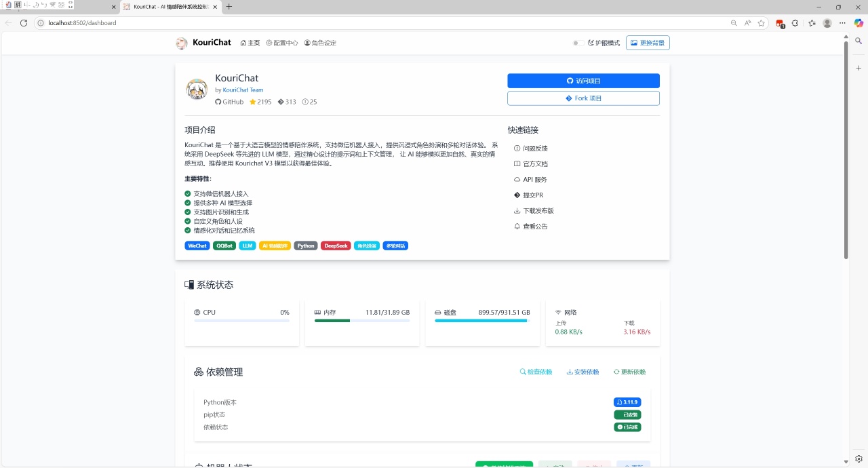Click the sidebar search icon

(859, 41)
